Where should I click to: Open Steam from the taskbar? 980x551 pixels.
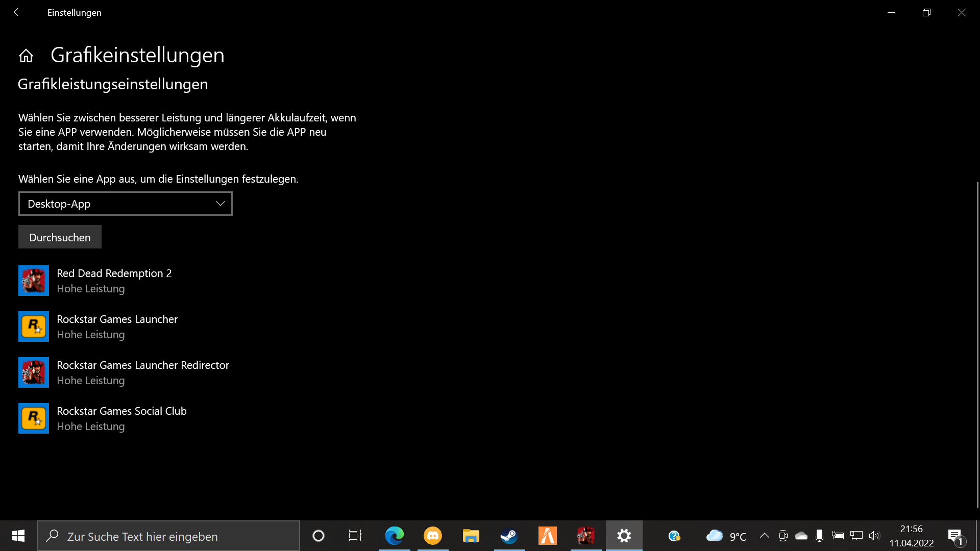click(x=509, y=536)
